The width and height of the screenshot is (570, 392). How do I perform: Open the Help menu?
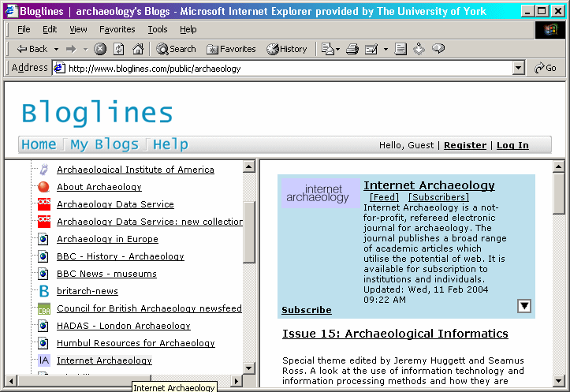click(188, 29)
